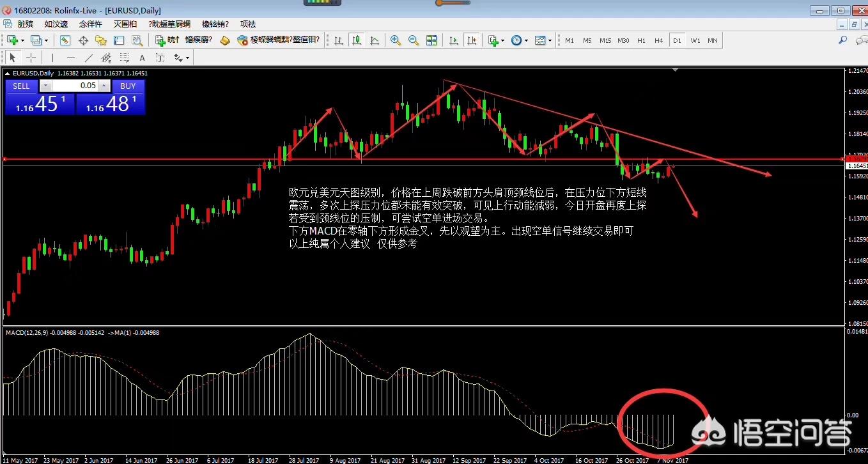Open the chat bubble icon

tap(860, 40)
